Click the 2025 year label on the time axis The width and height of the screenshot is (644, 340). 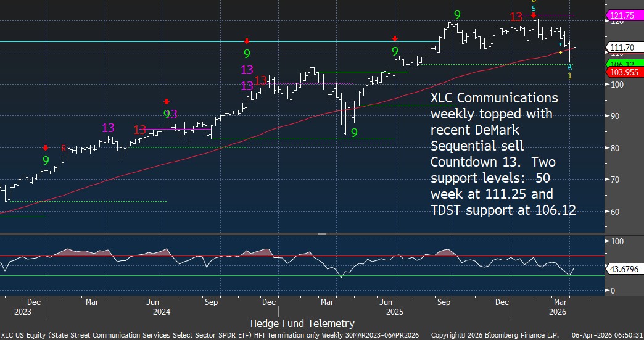(x=394, y=312)
